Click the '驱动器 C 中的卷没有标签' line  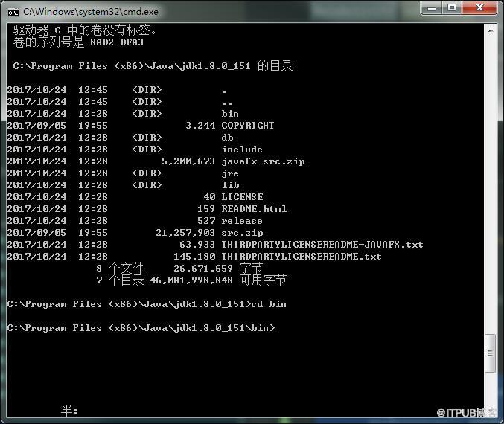pyautogui.click(x=85, y=30)
